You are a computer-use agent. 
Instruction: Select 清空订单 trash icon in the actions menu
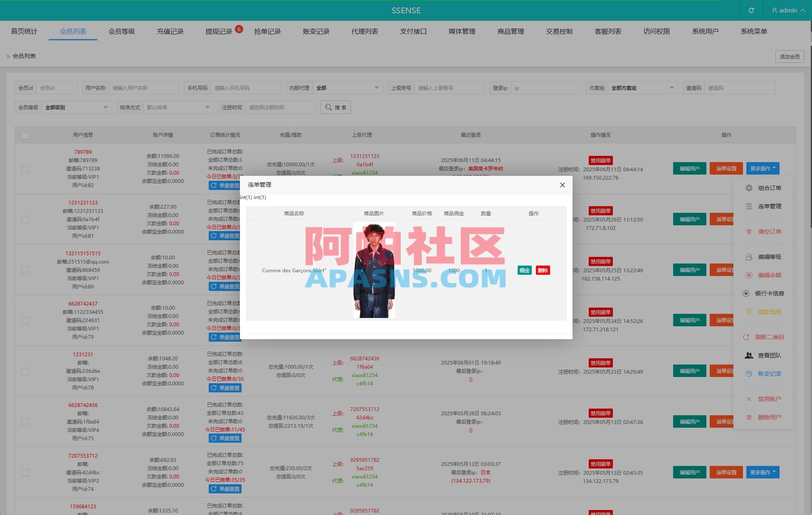coord(750,232)
